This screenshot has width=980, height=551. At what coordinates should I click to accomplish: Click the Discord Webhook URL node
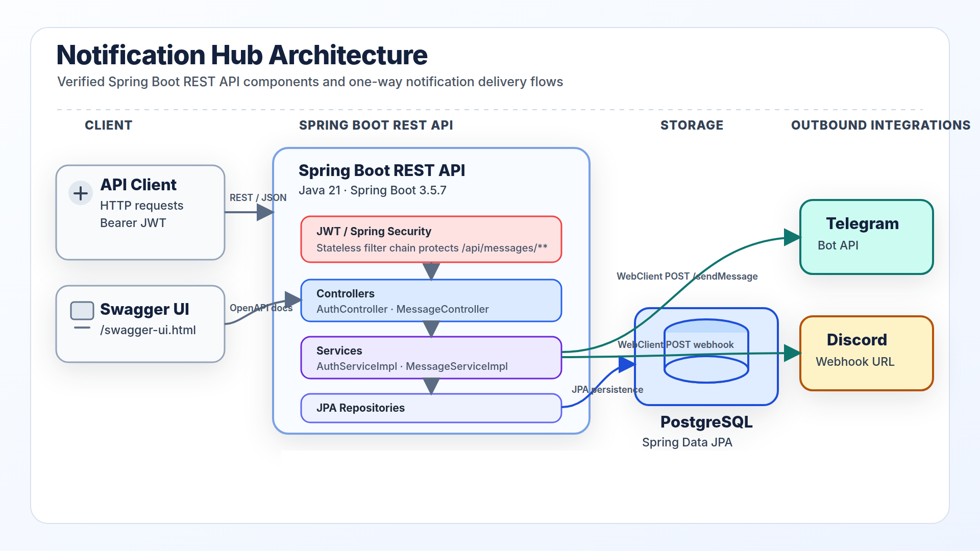(x=867, y=354)
